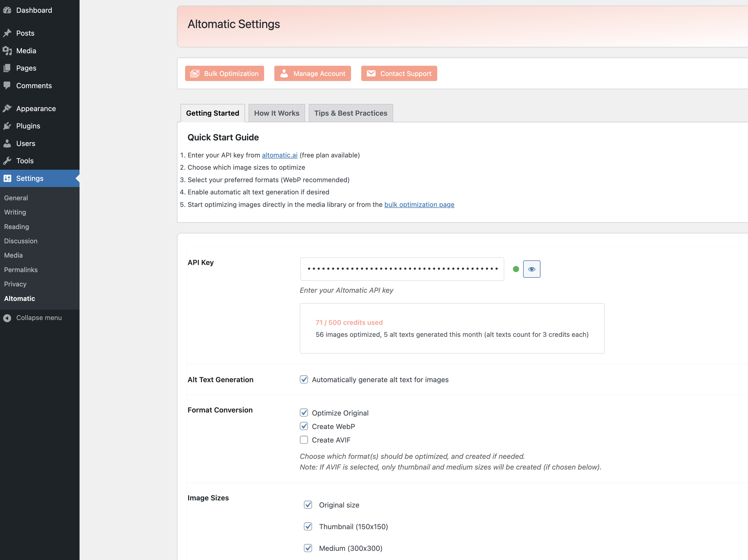Switch to the How It Works tab
The image size is (748, 560).
(277, 113)
